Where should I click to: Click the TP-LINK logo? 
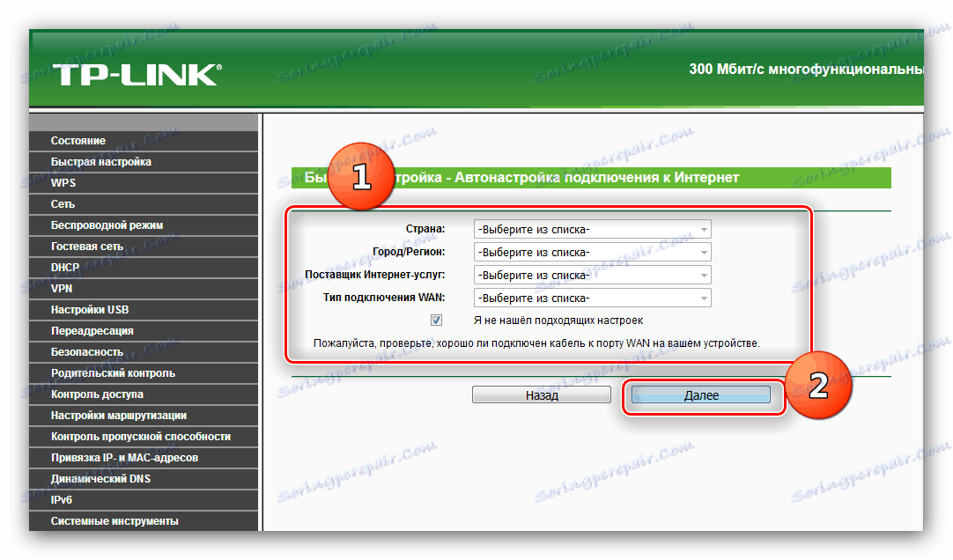point(137,75)
